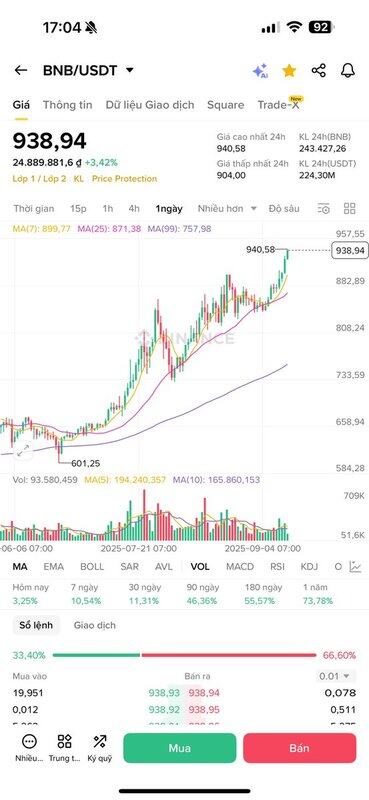
Task: Tap the MA(99): 757,98 legend
Action: coord(179,229)
